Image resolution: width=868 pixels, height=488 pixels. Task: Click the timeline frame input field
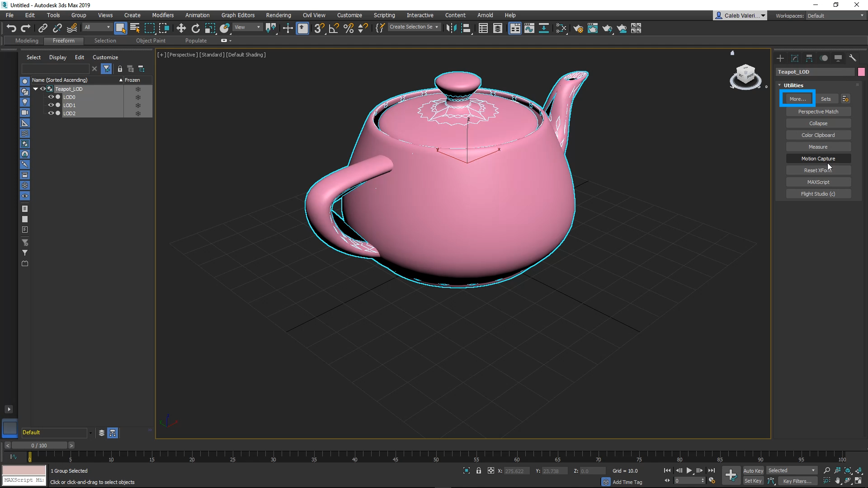[x=39, y=445]
